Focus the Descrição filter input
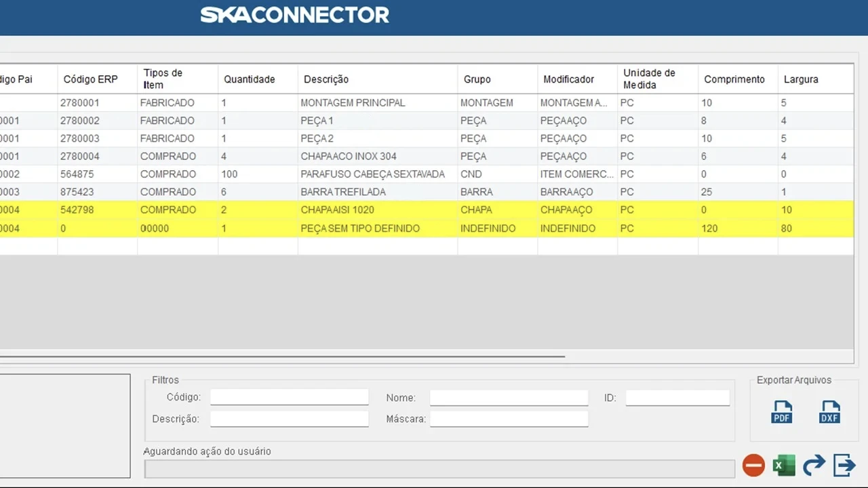Viewport: 868px width, 488px height. click(289, 419)
